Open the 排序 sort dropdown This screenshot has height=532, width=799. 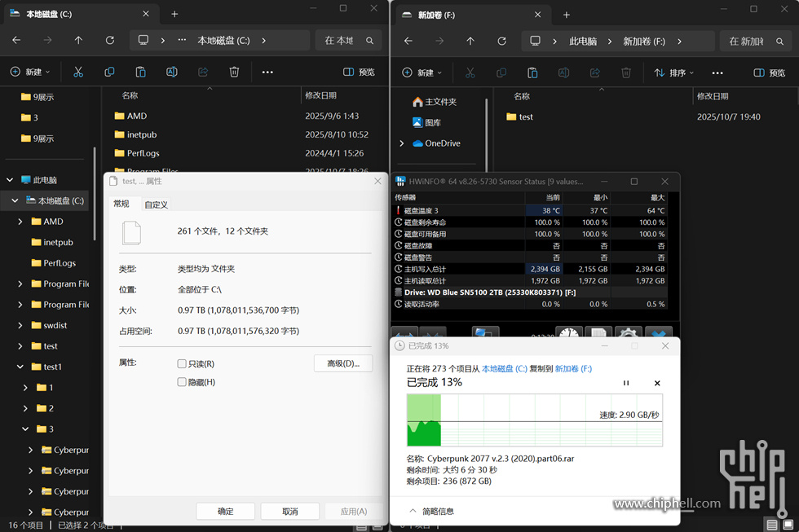[x=674, y=73]
